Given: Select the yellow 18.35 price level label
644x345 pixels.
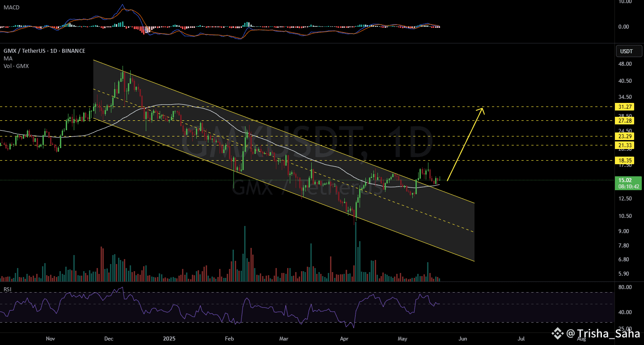Looking at the screenshot, I should coord(624,160).
